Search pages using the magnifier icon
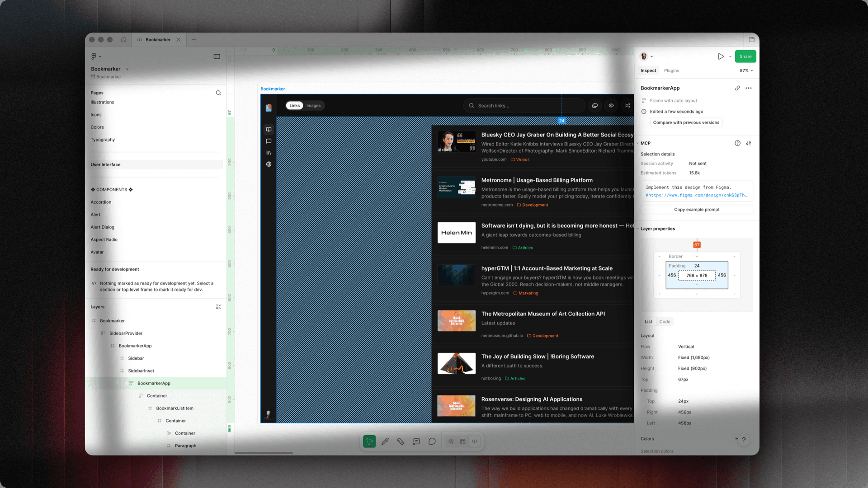 click(218, 93)
